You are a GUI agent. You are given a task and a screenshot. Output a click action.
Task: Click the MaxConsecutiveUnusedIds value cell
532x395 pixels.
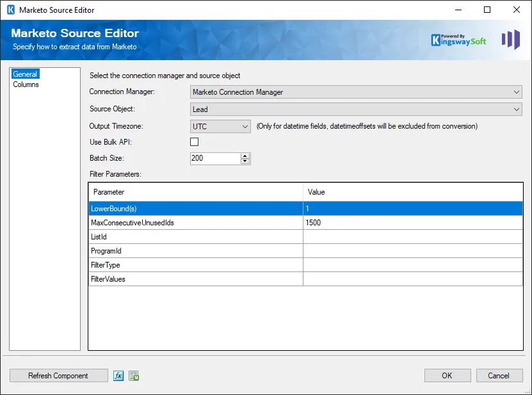click(x=412, y=223)
